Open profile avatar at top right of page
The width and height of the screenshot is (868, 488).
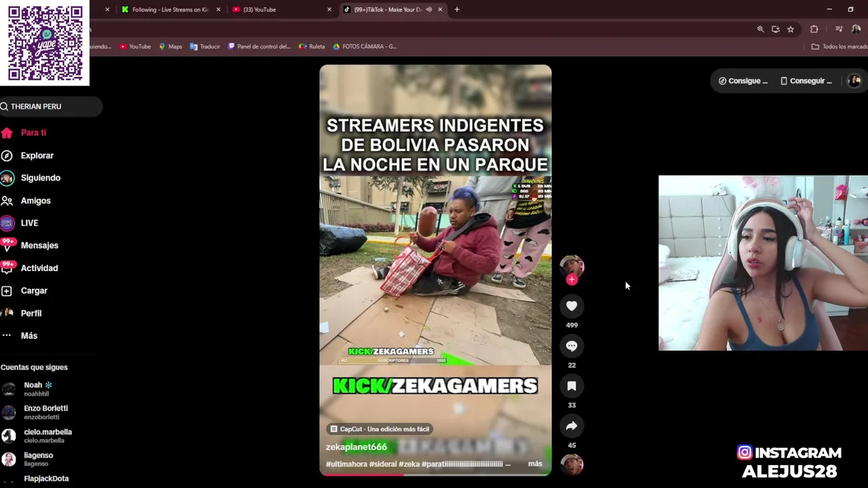click(854, 81)
